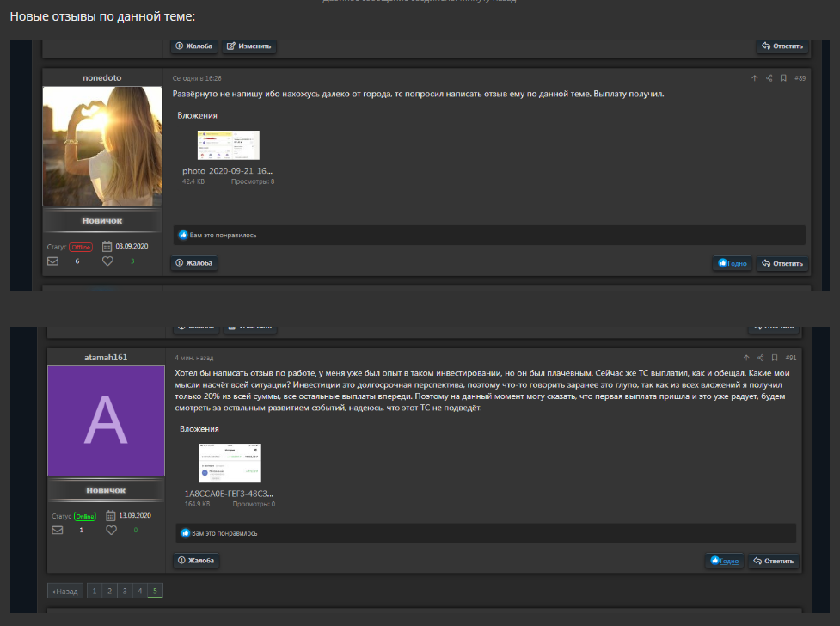The height and width of the screenshot is (626, 840).
Task: Click nonedoto's avatar photo
Action: point(102,146)
